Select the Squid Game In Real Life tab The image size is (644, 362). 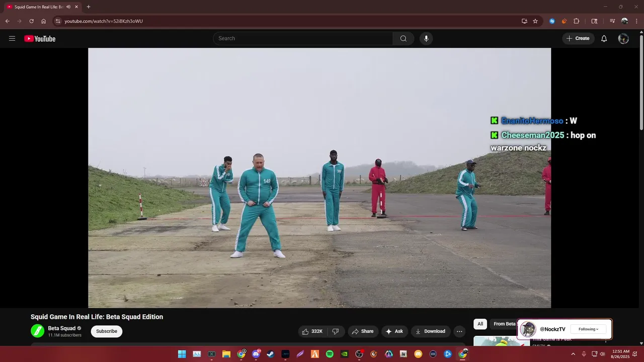pyautogui.click(x=42, y=7)
